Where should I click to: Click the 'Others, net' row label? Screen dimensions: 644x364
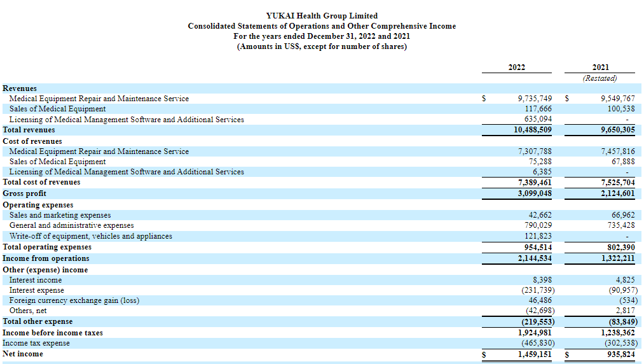click(x=28, y=311)
